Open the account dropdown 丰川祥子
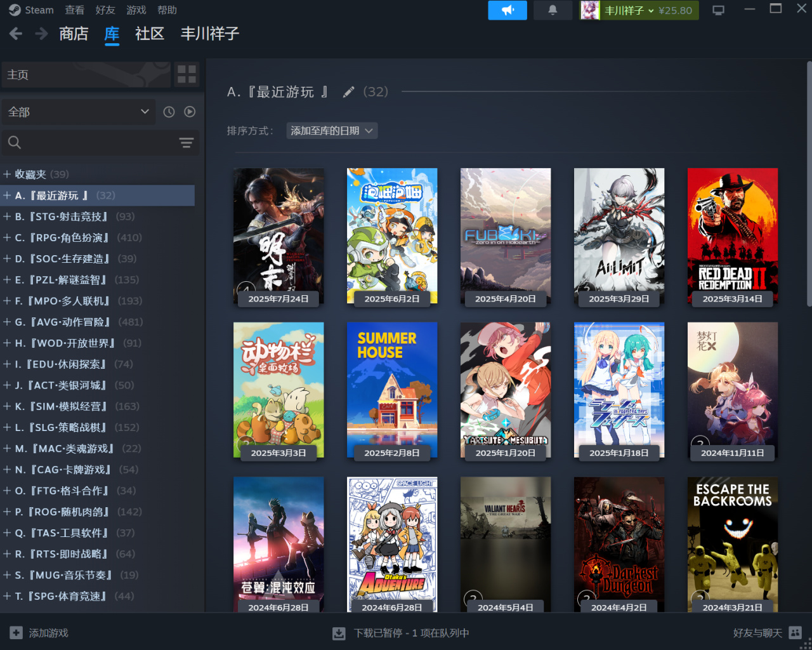 pyautogui.click(x=629, y=10)
